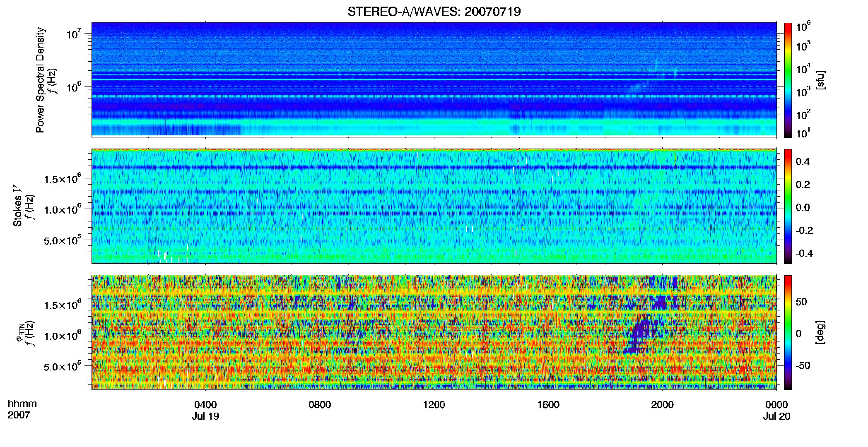Click the "[sfu]" color bar unit label
The width and height of the screenshot is (868, 447).
point(820,80)
